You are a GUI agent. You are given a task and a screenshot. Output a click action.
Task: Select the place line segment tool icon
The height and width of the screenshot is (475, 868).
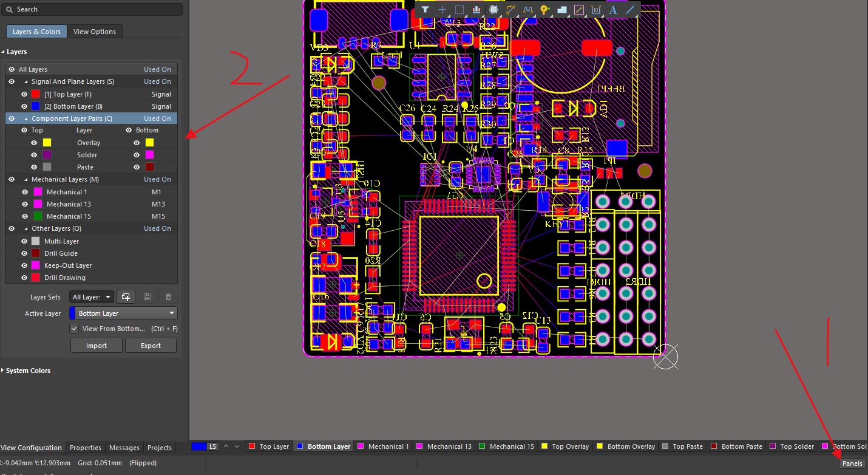tap(578, 10)
